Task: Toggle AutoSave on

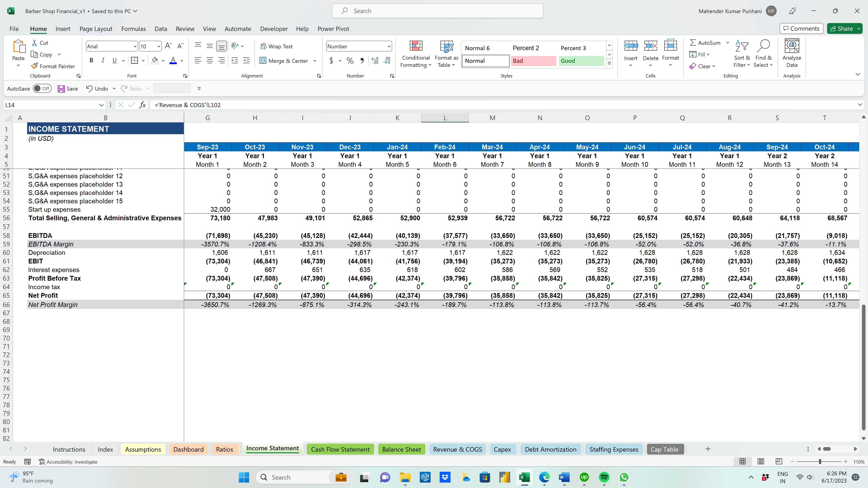Action: pyautogui.click(x=42, y=88)
